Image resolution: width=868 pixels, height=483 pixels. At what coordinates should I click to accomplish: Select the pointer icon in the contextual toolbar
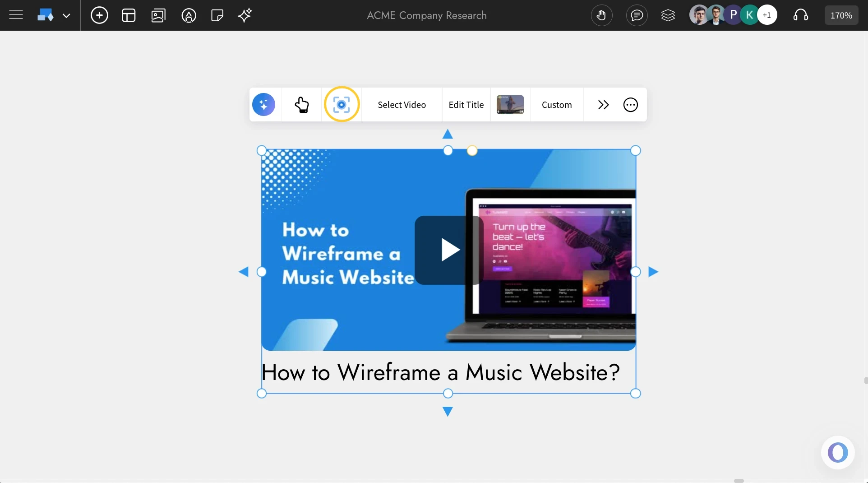(x=302, y=104)
